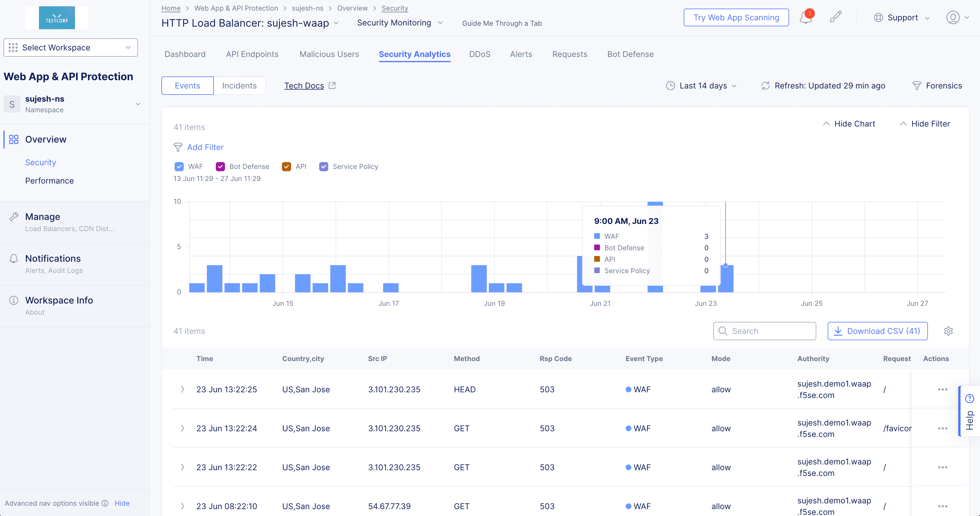Click the Notifications bell icon in sidebar

point(14,258)
